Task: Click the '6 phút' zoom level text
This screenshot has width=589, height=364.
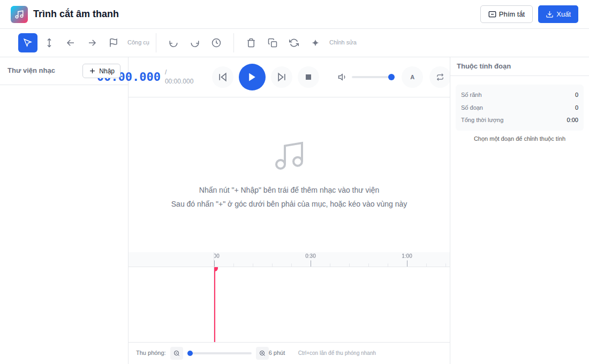Action: click(x=277, y=353)
